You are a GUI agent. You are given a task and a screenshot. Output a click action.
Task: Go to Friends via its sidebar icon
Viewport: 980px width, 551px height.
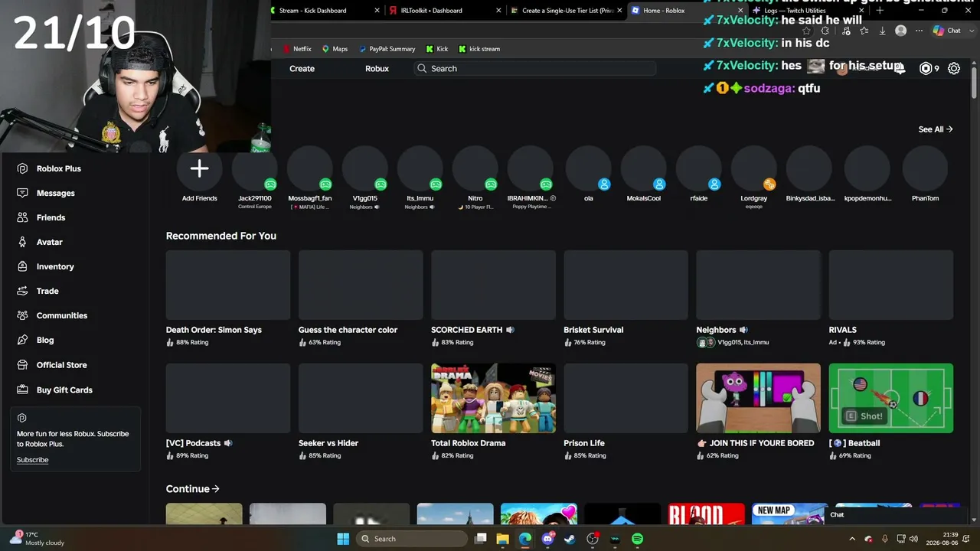[22, 217]
